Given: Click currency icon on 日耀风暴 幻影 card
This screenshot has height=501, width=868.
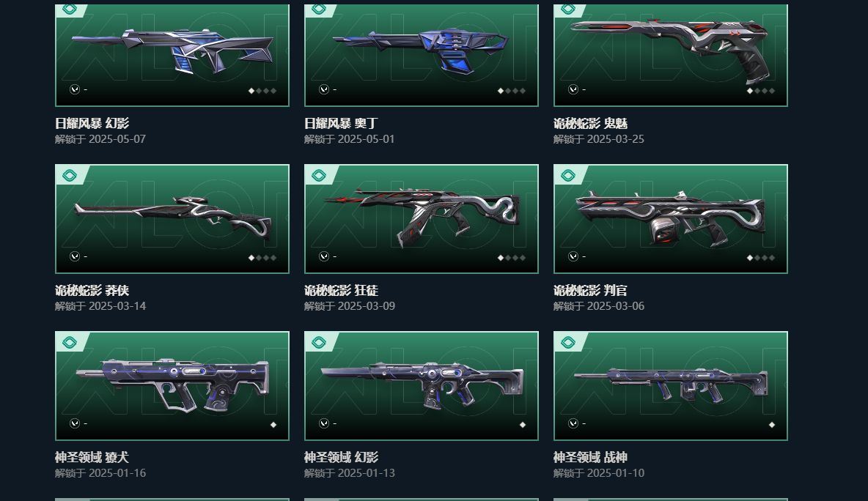Looking at the screenshot, I should pos(75,89).
